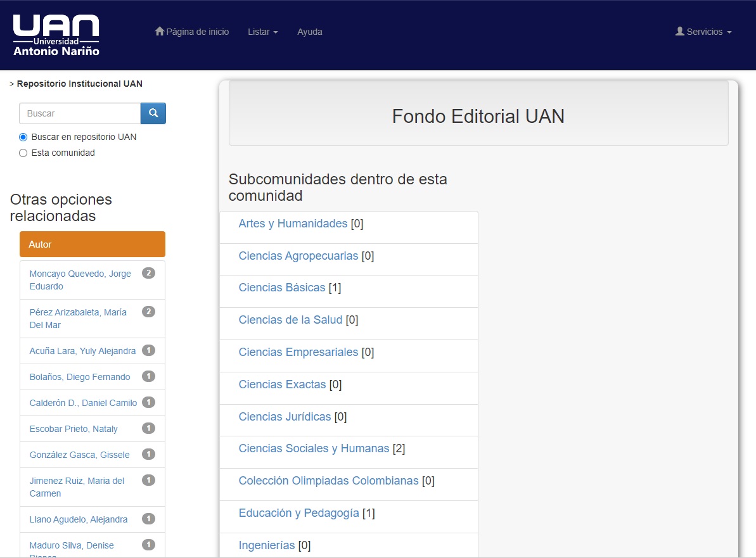This screenshot has height=558, width=756.
Task: Click the Subcomunidades dentro de esta comunidad heading
Action: click(338, 187)
